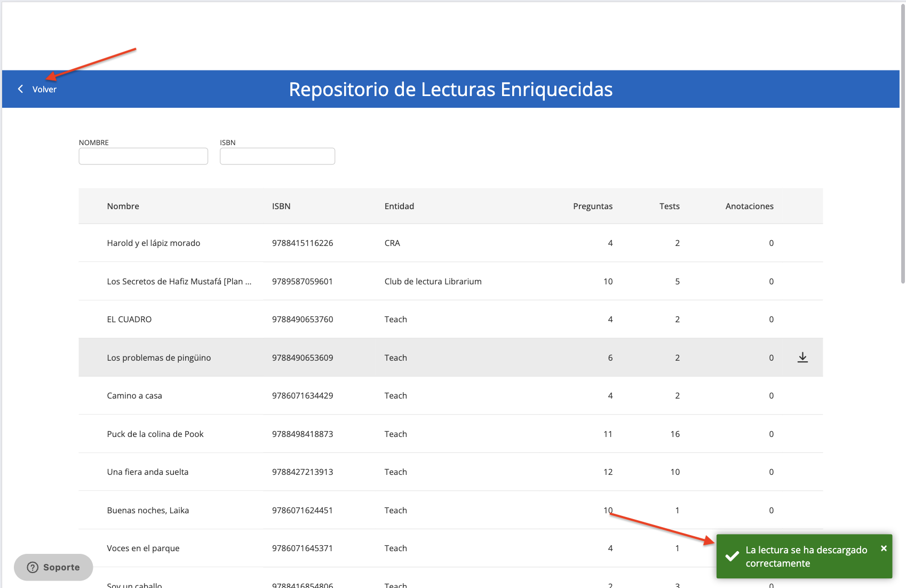The image size is (906, 588).
Task: Select Puck de la colina de Pook
Action: click(x=451, y=434)
